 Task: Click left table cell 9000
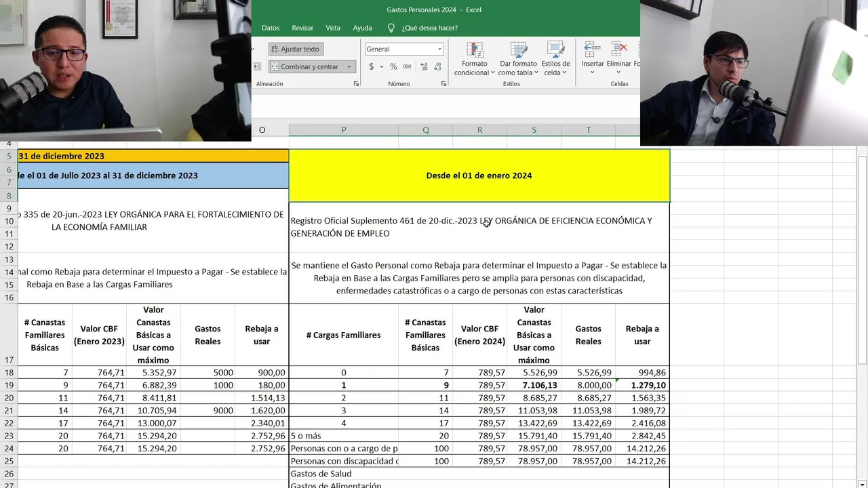click(x=208, y=411)
